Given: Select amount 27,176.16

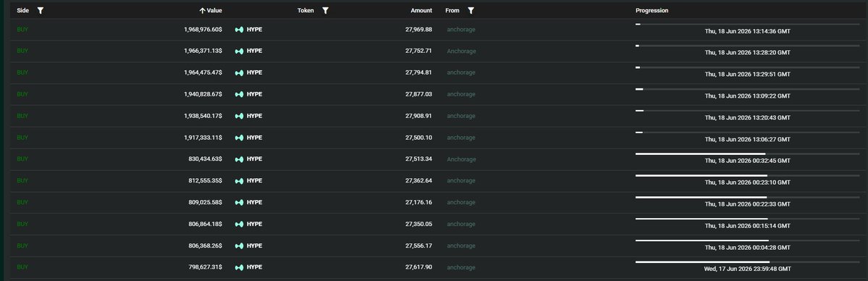Looking at the screenshot, I should click(x=418, y=202).
